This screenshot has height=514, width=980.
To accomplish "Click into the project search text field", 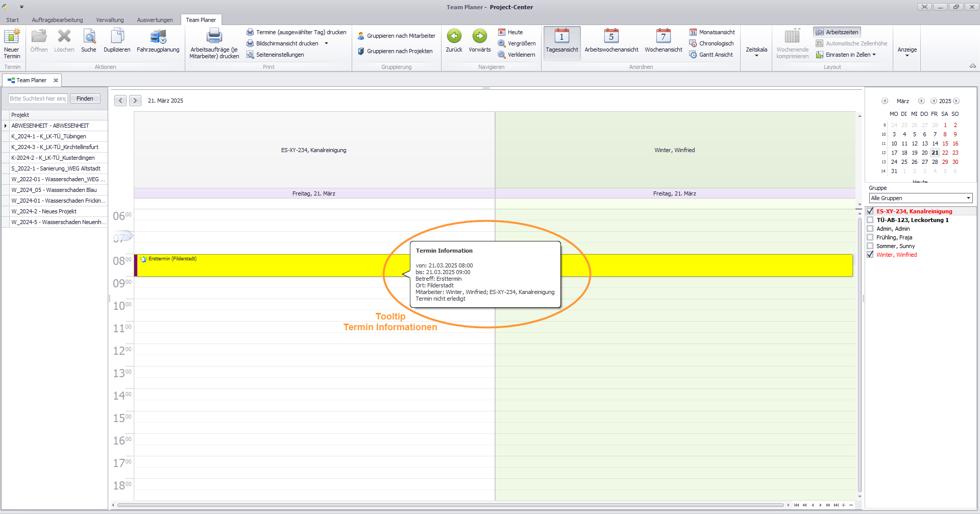I will [x=38, y=99].
